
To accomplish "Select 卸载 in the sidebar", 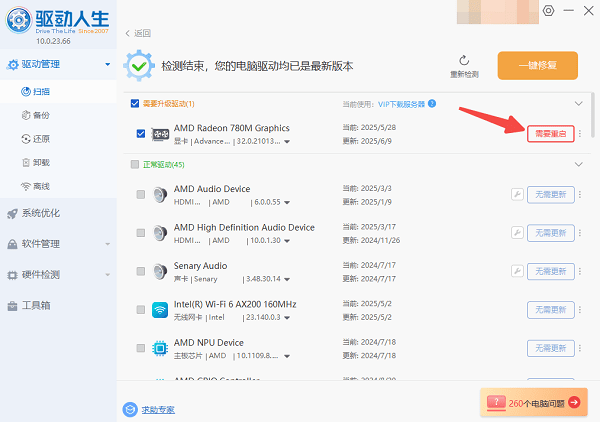I will tap(58, 163).
